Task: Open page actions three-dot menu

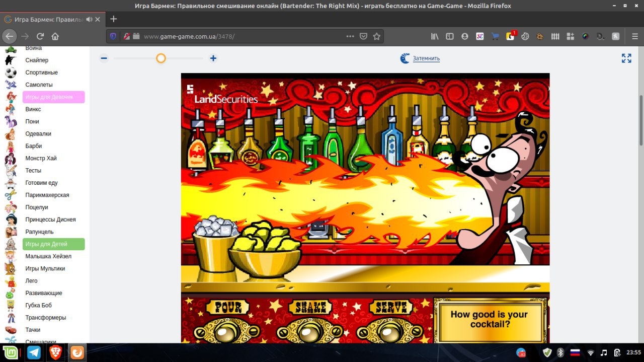Action: (350, 36)
